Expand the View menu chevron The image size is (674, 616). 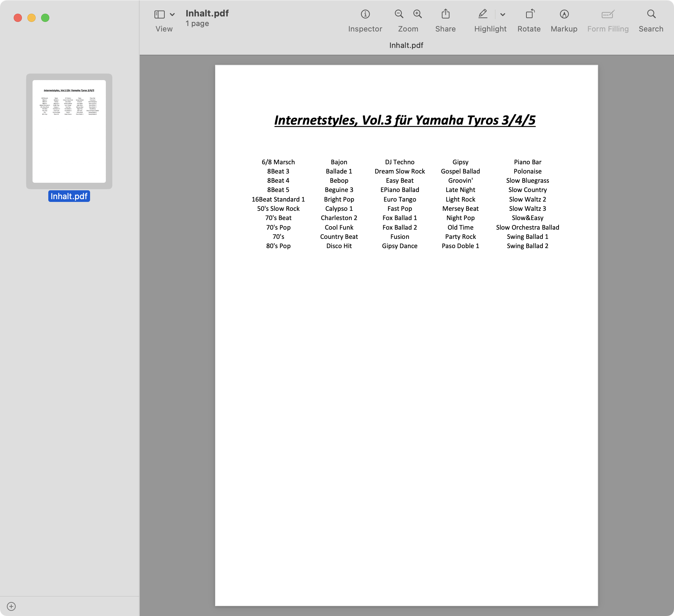tap(172, 14)
